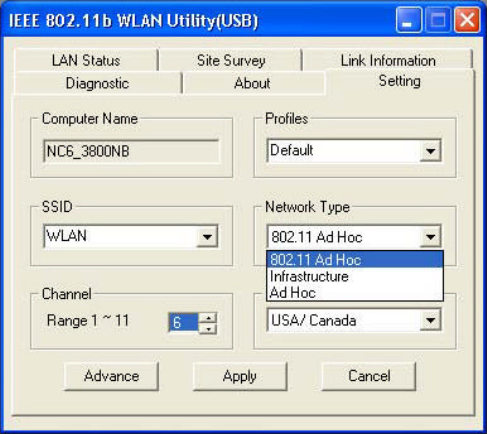Expand the Profiles dropdown arrow
The width and height of the screenshot is (487, 434).
click(430, 151)
